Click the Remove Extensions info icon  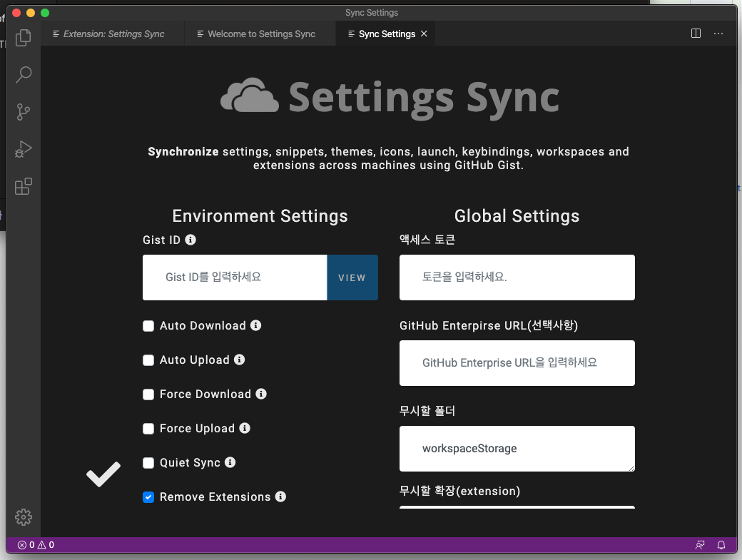click(280, 496)
